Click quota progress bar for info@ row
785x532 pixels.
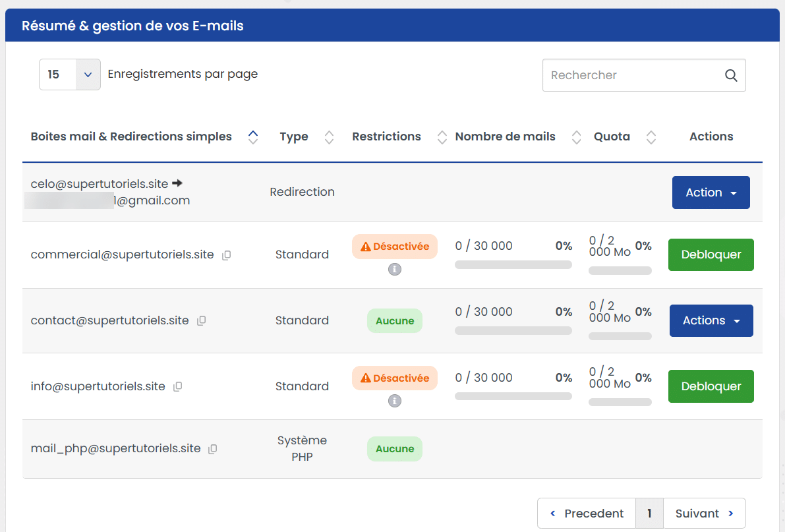tap(620, 402)
